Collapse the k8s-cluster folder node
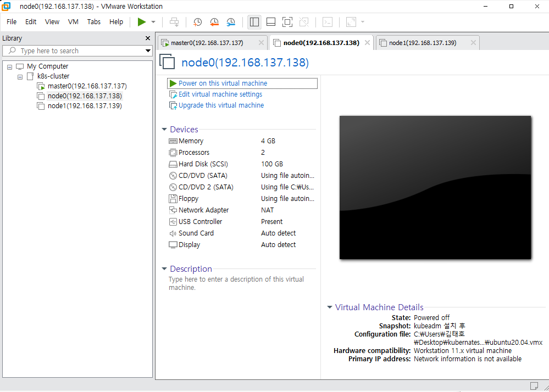 coord(20,76)
